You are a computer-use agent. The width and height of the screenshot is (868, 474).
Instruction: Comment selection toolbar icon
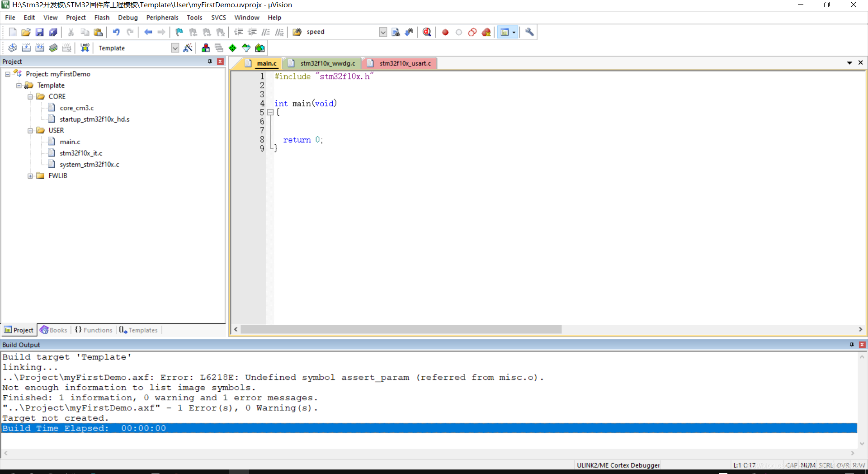pyautogui.click(x=266, y=32)
